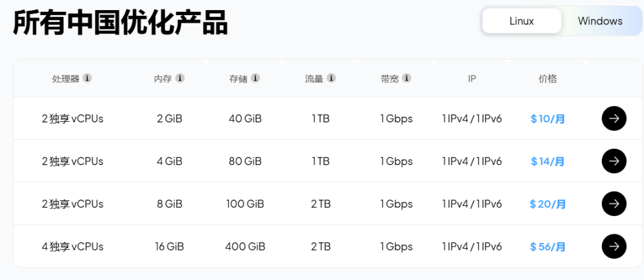Screen dimensions: 644x280
Task: Click the 价格 column header
Action: click(x=548, y=78)
